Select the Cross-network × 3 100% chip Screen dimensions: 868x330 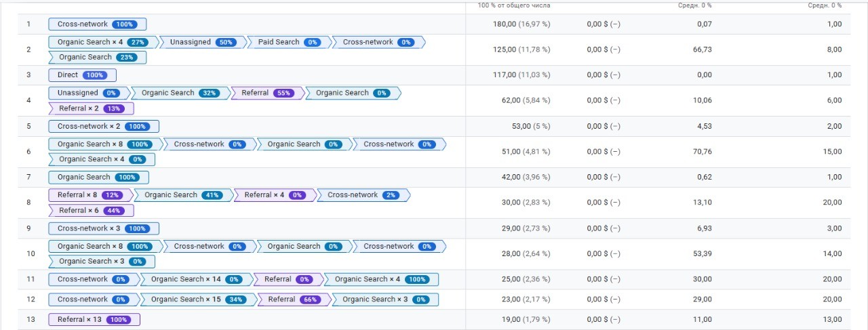coord(103,228)
